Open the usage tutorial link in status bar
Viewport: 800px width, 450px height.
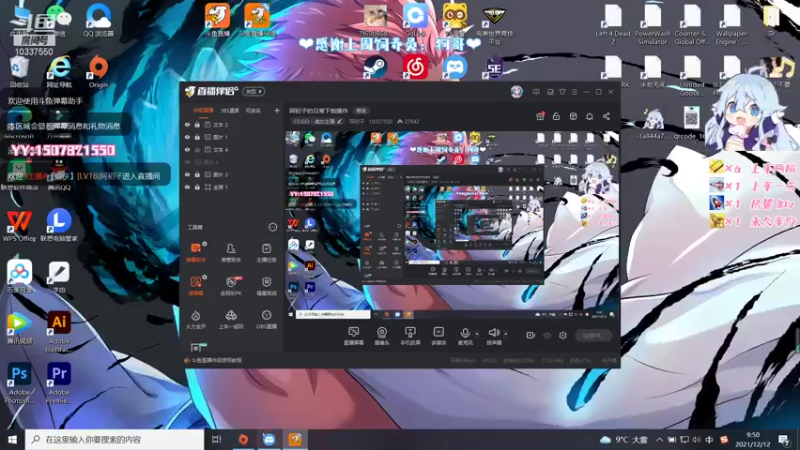tap(216, 360)
